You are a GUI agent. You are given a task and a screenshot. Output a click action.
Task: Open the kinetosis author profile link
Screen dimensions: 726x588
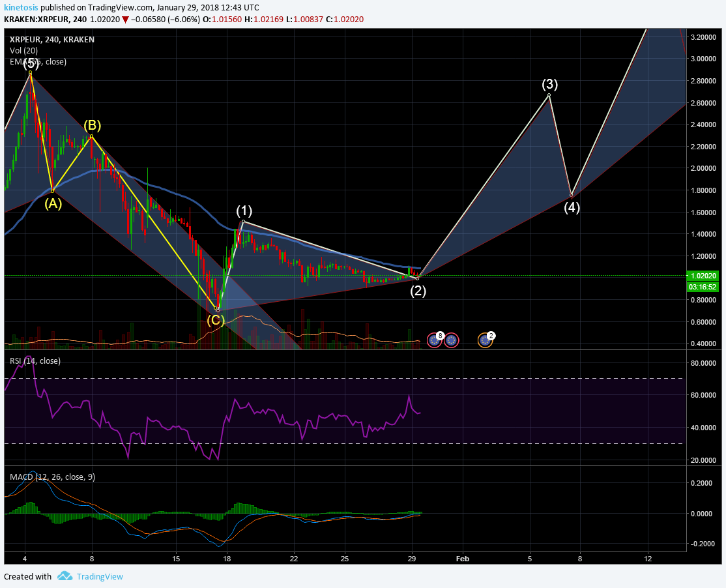click(x=21, y=7)
